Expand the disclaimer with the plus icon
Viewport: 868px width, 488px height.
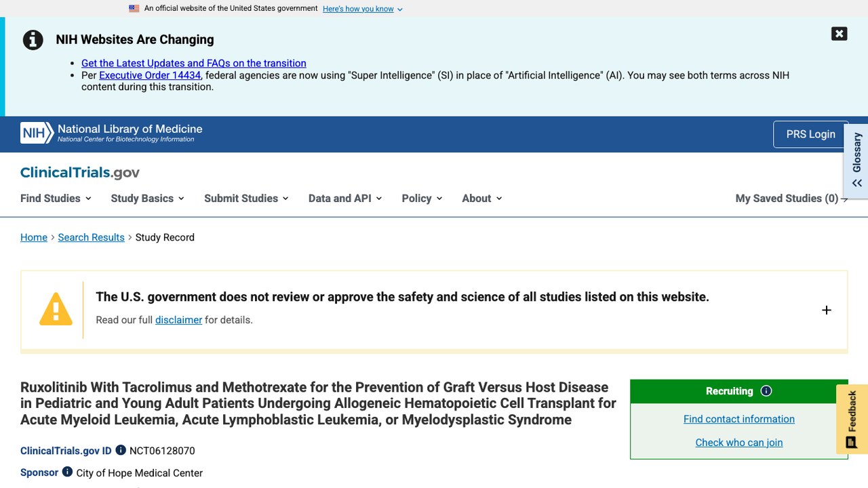point(826,310)
